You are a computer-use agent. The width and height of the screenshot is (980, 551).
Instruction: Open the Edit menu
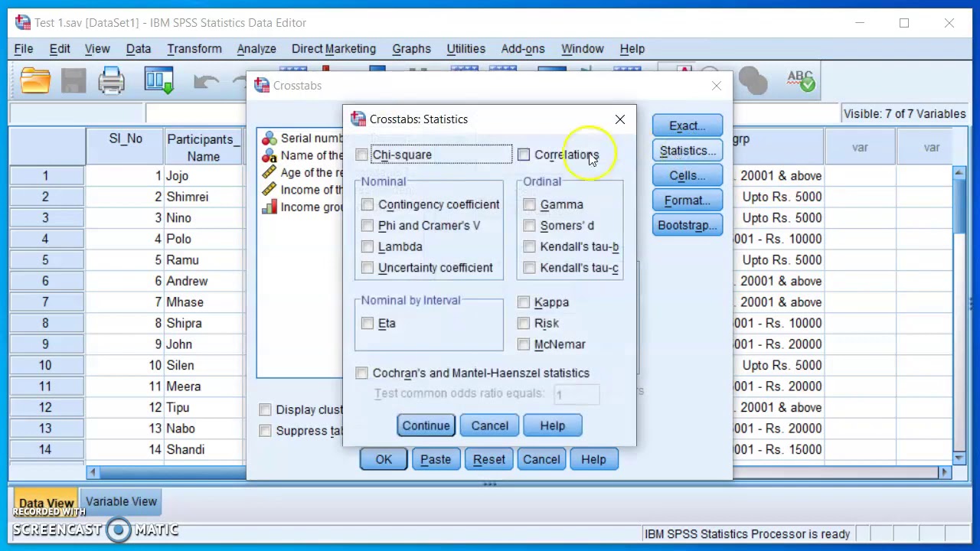click(x=60, y=48)
